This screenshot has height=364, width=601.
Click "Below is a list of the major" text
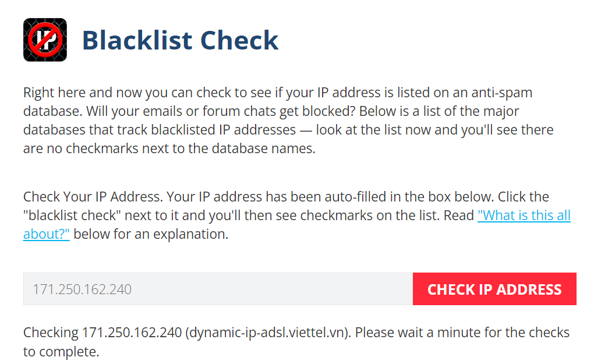(443, 111)
